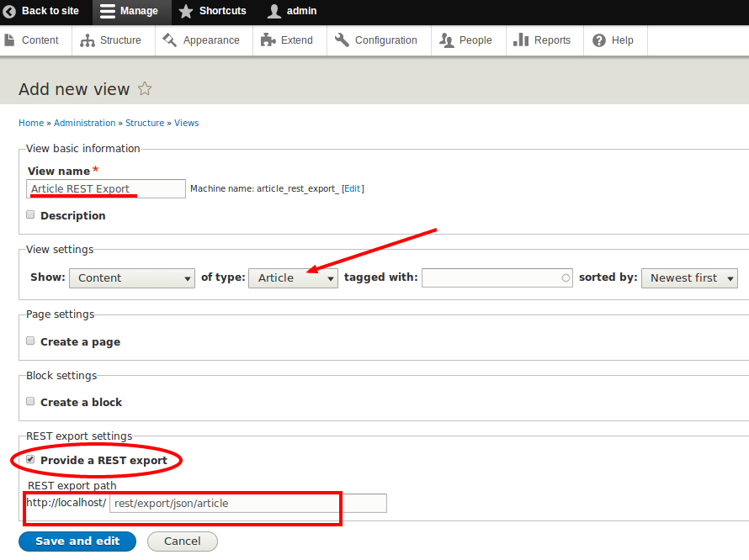Add page to shortcuts using the star outline
The image size is (749, 560).
(145, 89)
